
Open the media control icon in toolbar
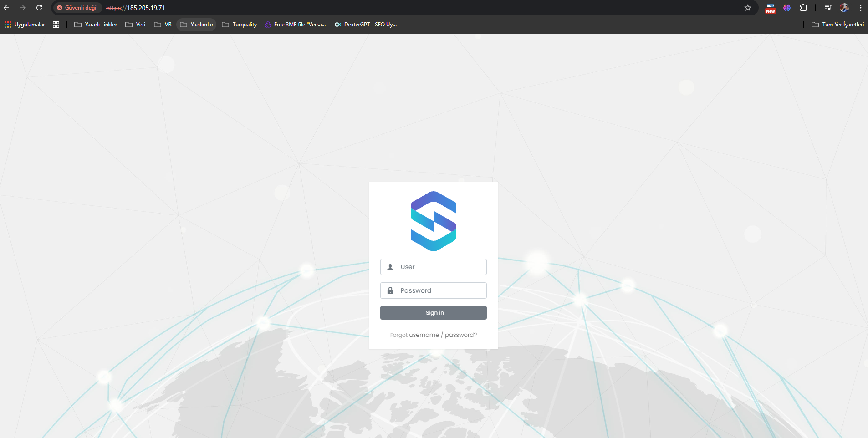828,8
